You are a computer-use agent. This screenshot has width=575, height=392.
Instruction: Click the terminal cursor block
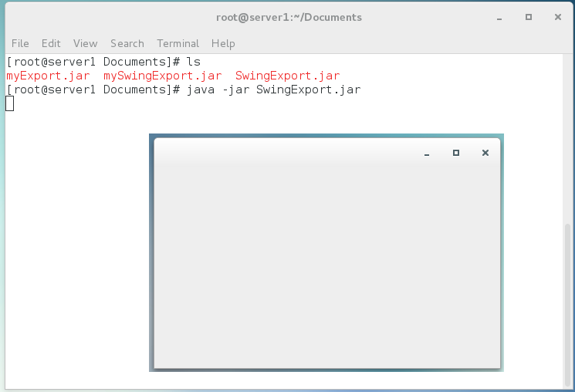[10, 103]
